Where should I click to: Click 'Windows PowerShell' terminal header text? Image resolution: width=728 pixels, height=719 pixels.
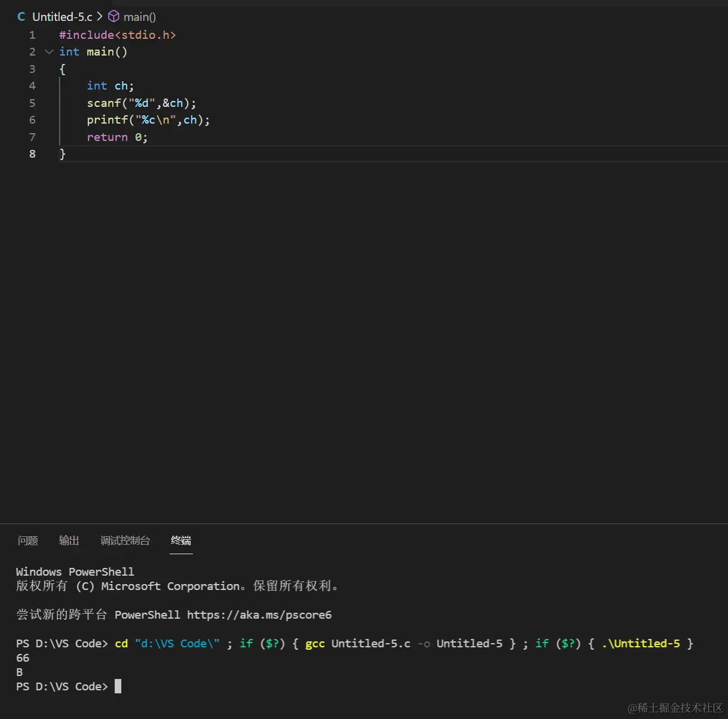coord(75,572)
